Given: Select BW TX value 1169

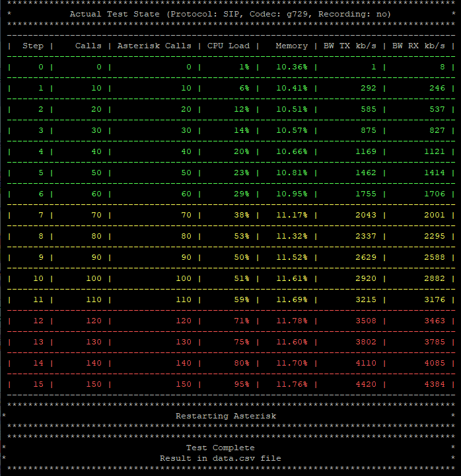Looking at the screenshot, I should click(x=366, y=151).
